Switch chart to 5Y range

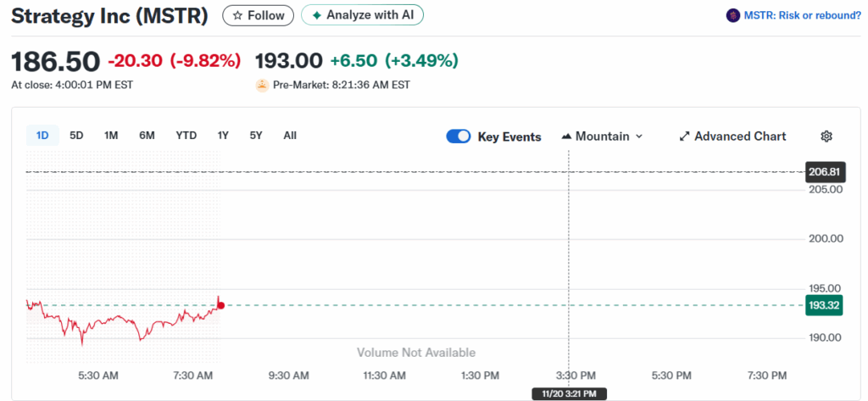coord(256,135)
